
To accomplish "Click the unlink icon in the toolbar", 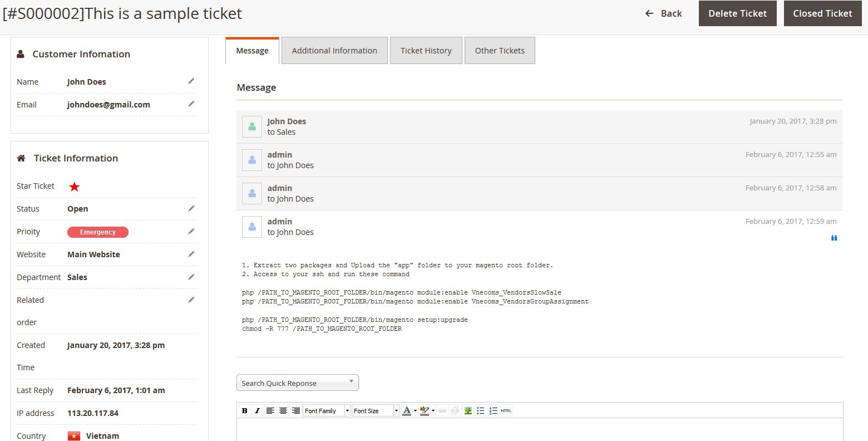I will click(455, 410).
